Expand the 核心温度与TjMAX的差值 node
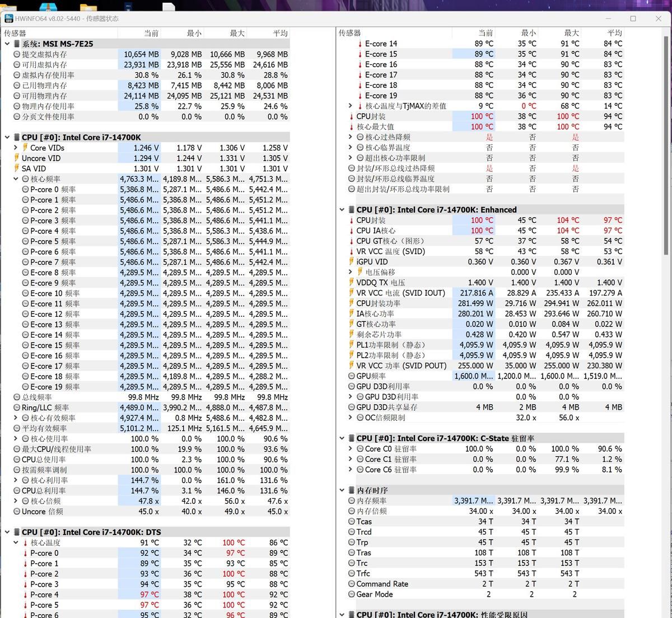672x618 pixels. coord(351,106)
